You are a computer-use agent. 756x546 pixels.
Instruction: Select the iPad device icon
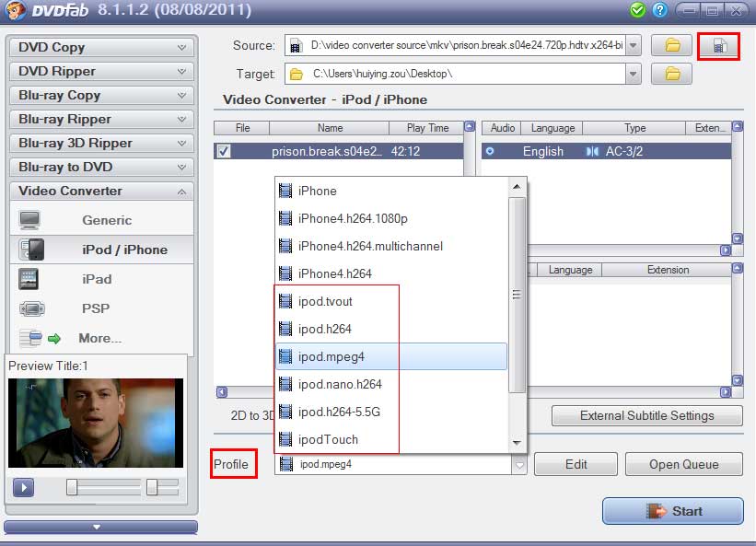click(x=29, y=279)
